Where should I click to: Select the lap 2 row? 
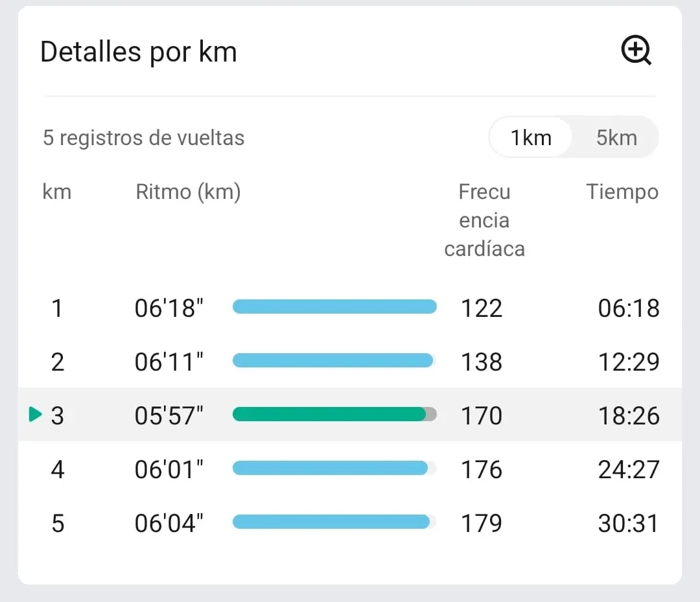(350, 361)
